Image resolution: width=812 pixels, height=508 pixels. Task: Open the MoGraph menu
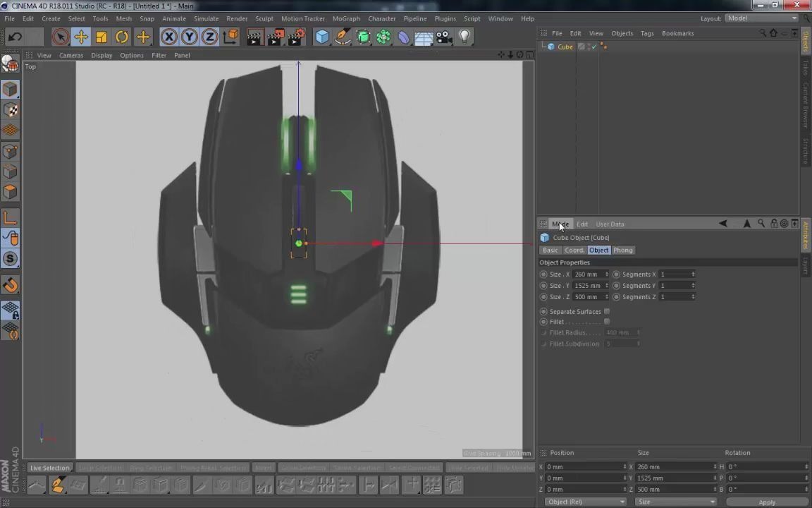click(x=345, y=18)
